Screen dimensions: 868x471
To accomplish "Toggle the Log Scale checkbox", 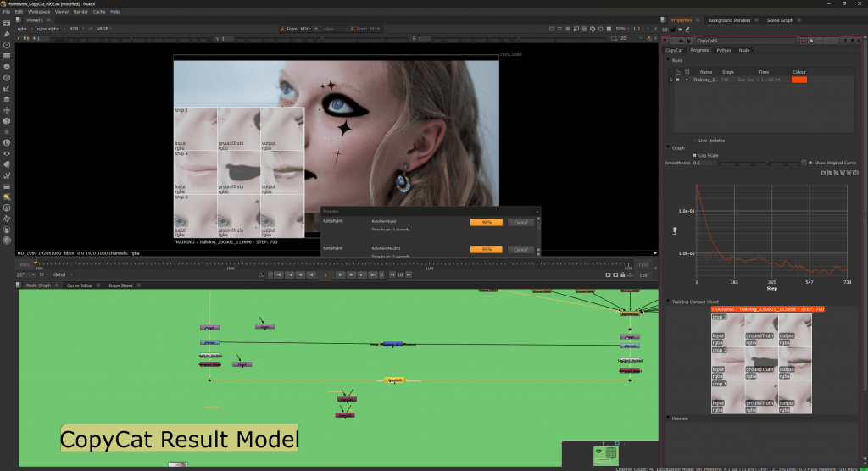I will click(x=695, y=156).
